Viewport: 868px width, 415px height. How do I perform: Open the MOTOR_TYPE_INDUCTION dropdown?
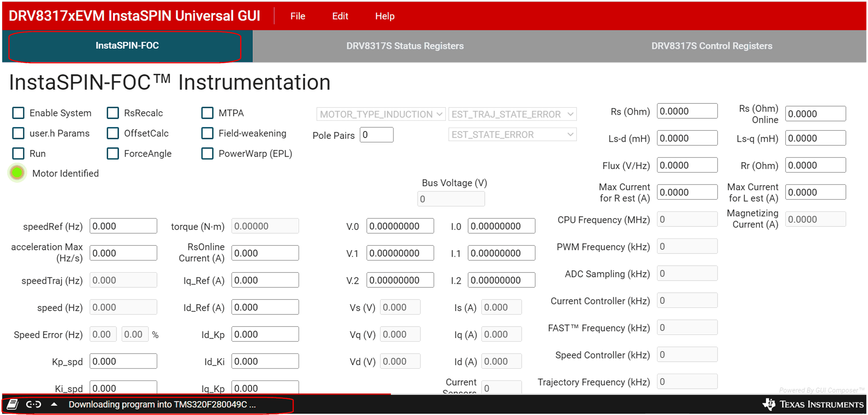(x=380, y=114)
